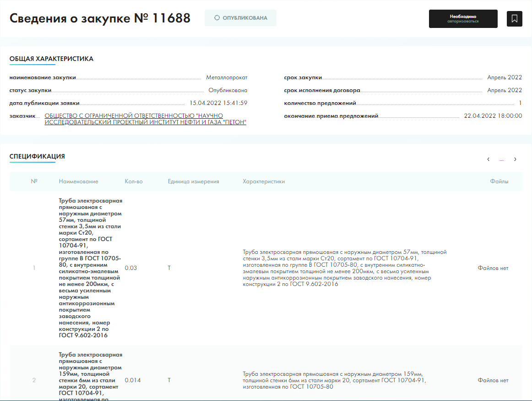Go to next specification page arrow
Image resolution: width=532 pixels, height=401 pixels.
[515, 159]
